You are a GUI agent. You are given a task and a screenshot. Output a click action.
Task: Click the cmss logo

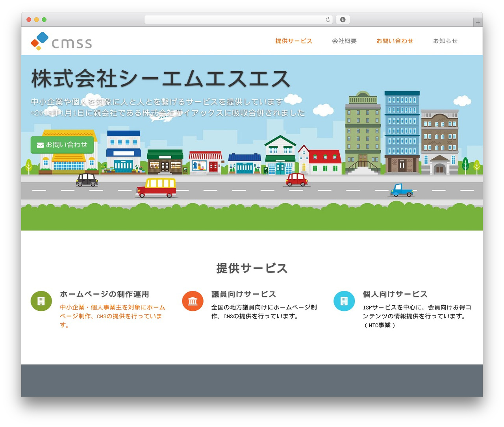(61, 41)
